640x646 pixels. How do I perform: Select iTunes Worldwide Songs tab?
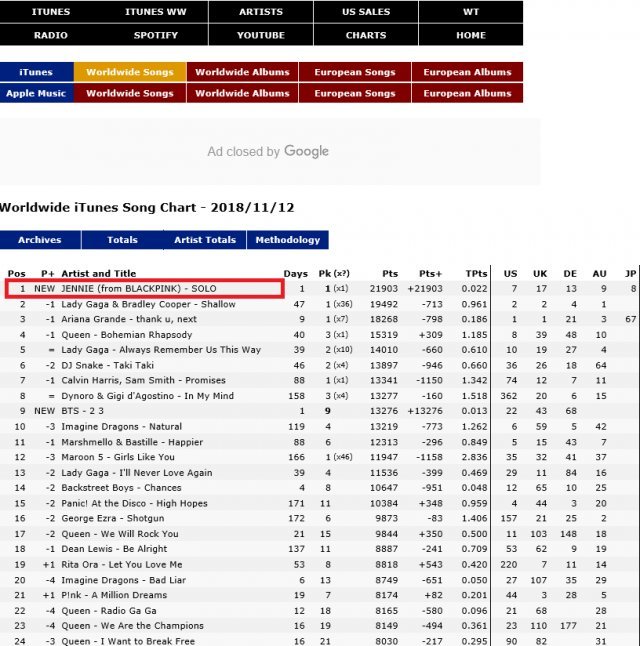(130, 72)
